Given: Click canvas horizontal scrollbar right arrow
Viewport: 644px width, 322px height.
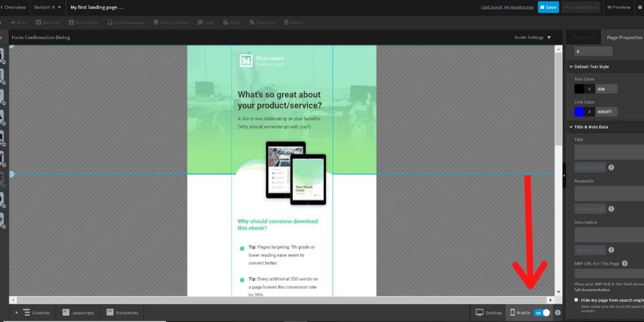Looking at the screenshot, I should pyautogui.click(x=550, y=300).
